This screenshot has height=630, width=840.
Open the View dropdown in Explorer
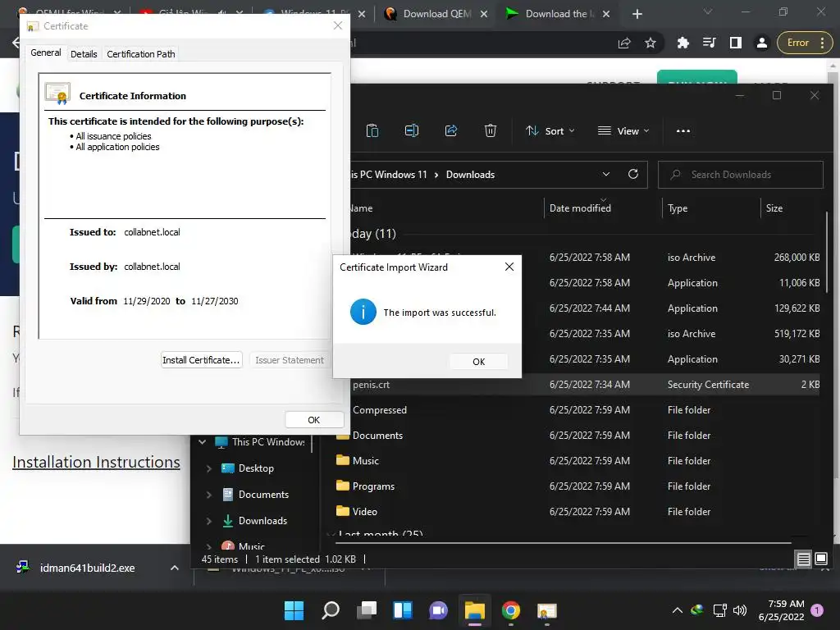point(623,130)
